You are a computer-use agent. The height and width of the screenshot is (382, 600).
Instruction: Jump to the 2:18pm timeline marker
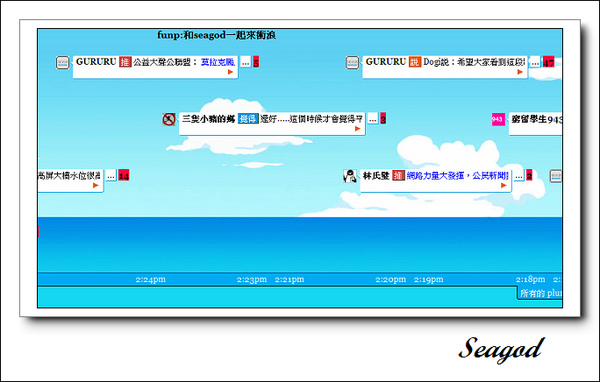[530, 279]
